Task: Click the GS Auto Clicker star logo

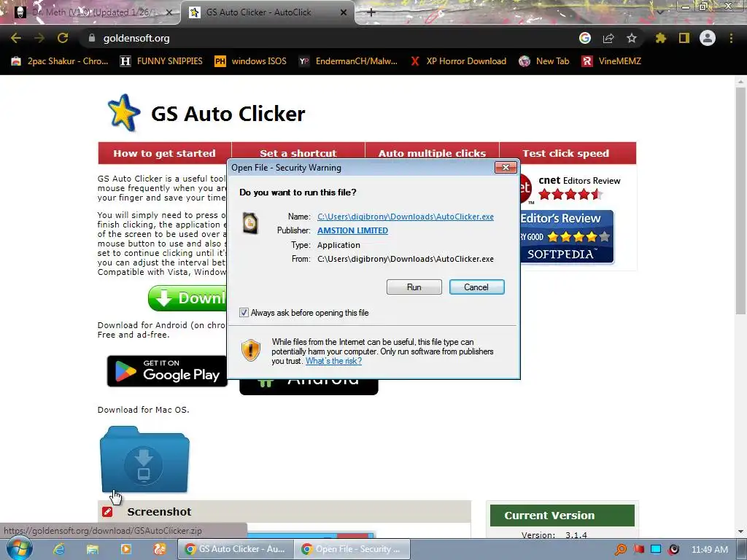Action: tap(124, 113)
